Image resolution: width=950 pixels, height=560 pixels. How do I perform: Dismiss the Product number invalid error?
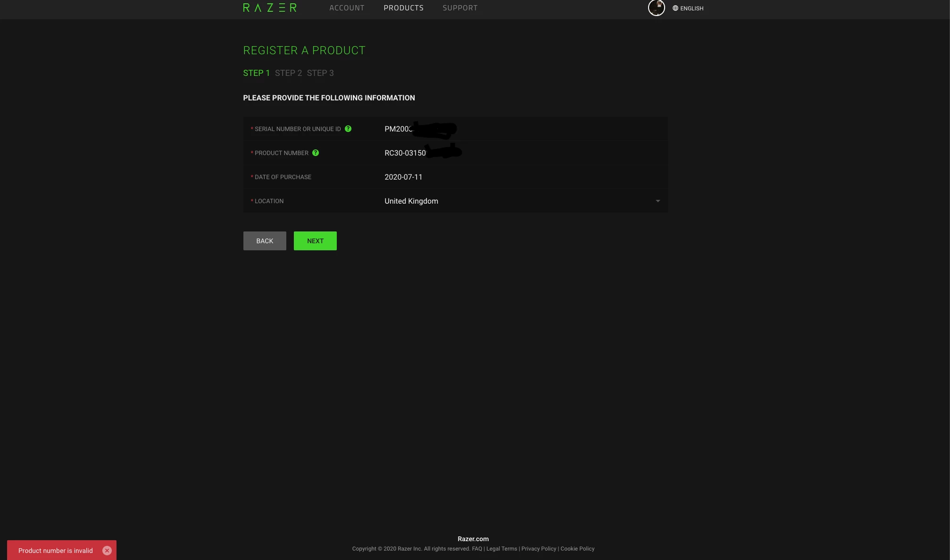[107, 550]
